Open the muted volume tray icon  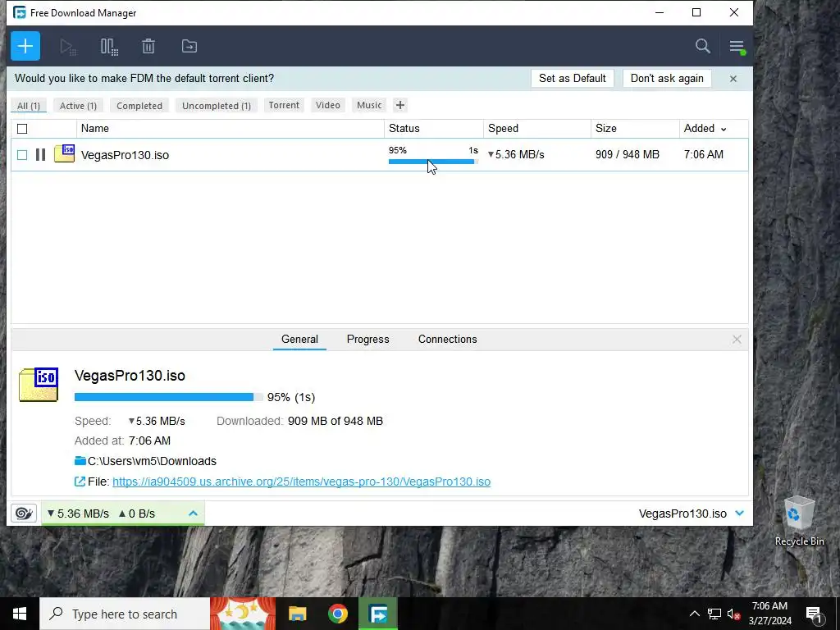coord(734,614)
